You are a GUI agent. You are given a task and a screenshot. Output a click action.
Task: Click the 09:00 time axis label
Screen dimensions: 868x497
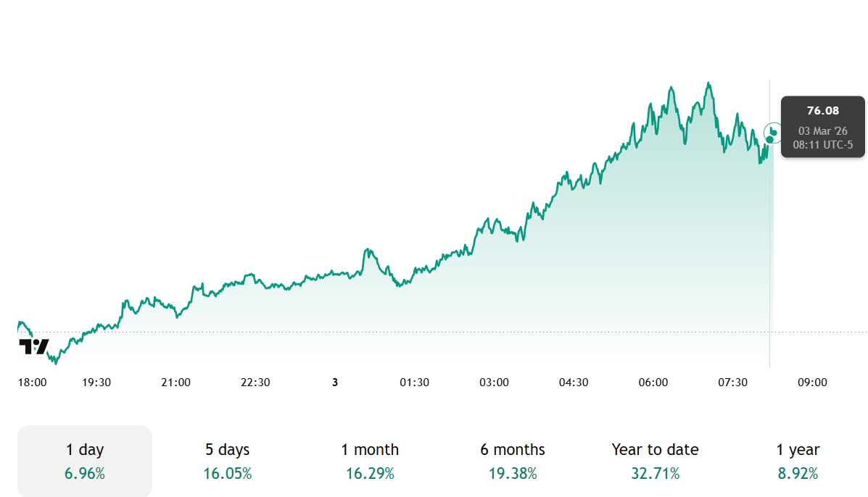[812, 383]
